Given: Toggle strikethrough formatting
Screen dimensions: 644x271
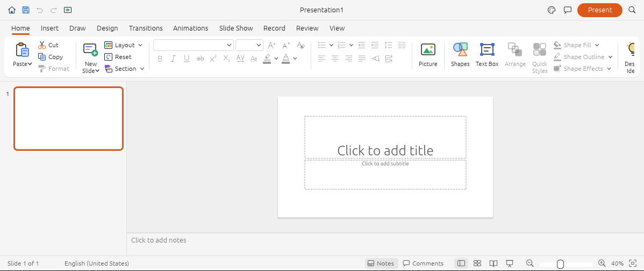Looking at the screenshot, I should 201,58.
